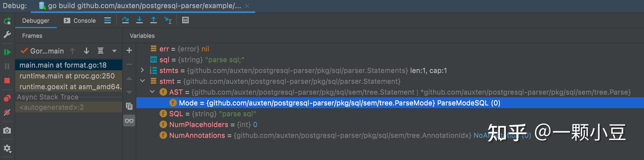Click the Run to Cursor icon
The width and height of the screenshot is (644, 160).
click(x=168, y=20)
